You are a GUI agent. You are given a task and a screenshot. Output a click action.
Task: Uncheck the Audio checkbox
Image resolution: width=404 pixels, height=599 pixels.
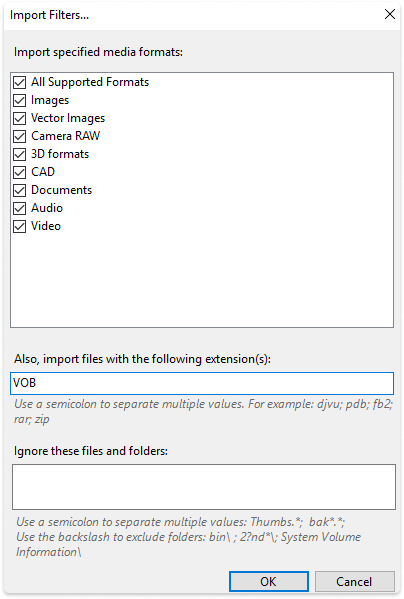[x=19, y=208]
